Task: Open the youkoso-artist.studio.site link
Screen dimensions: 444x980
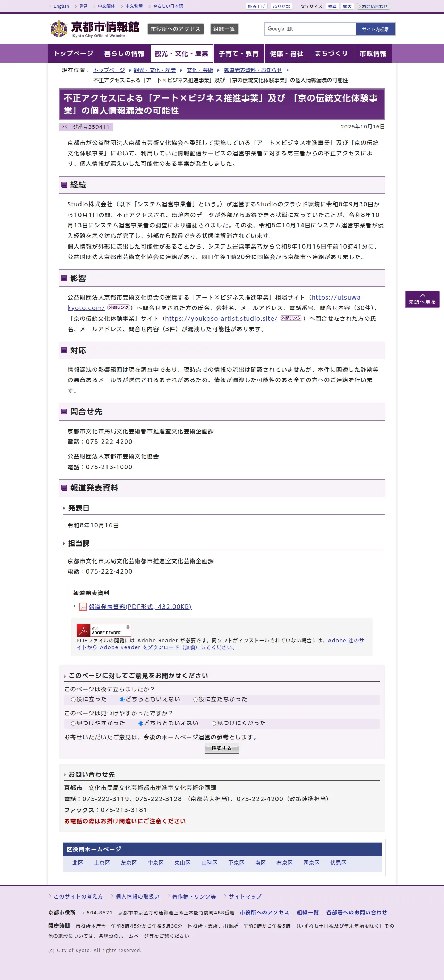Action: coord(221,318)
